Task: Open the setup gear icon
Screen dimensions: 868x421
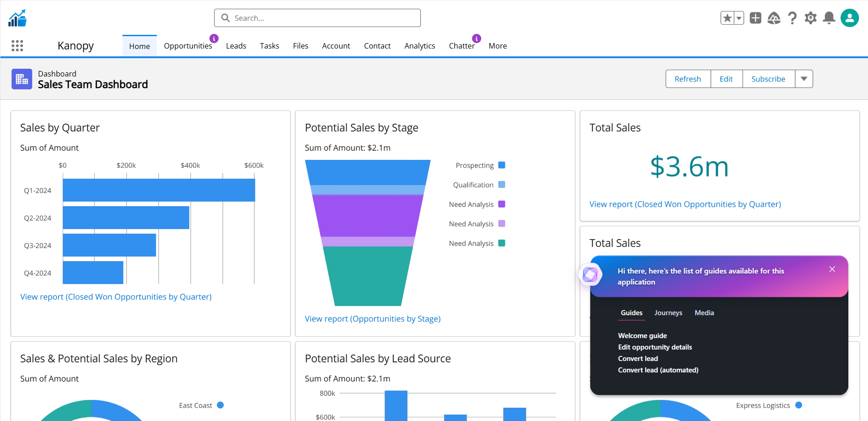Action: (x=811, y=18)
